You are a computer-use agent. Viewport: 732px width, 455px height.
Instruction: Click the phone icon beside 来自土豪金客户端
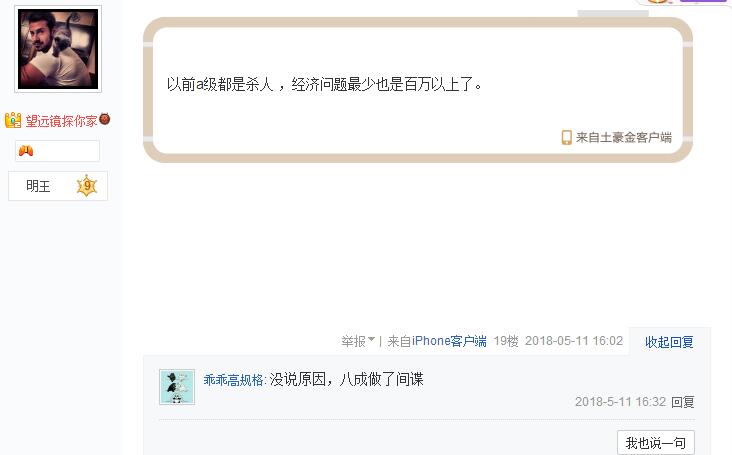(x=566, y=137)
